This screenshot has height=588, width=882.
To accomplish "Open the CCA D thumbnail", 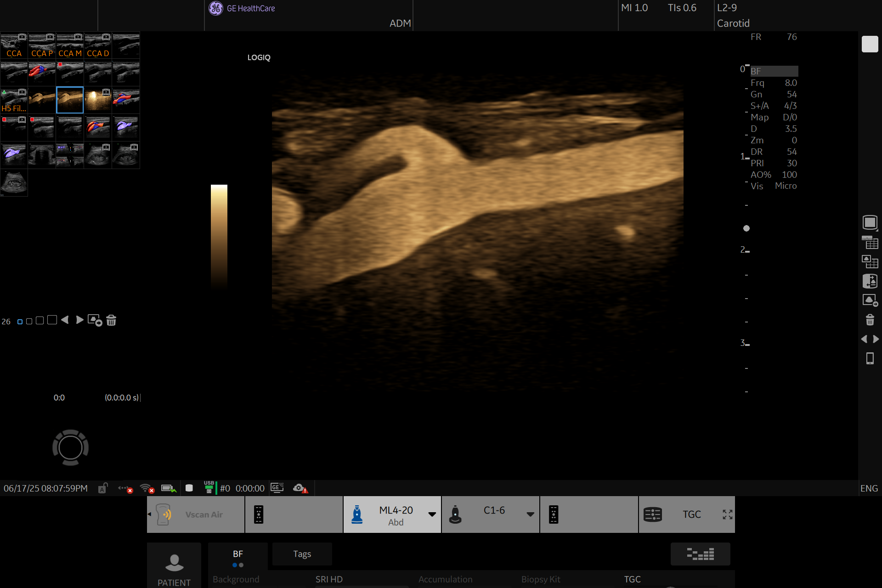I will click(98, 45).
